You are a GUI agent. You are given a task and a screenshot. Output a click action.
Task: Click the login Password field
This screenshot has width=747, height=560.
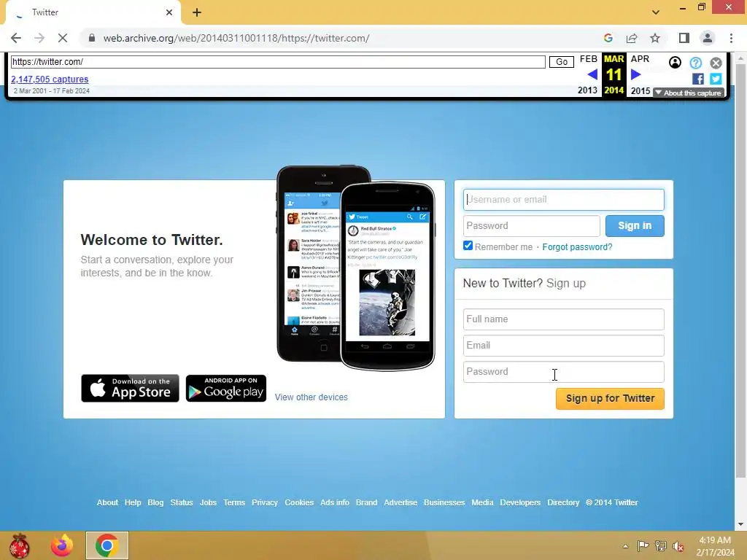(531, 226)
